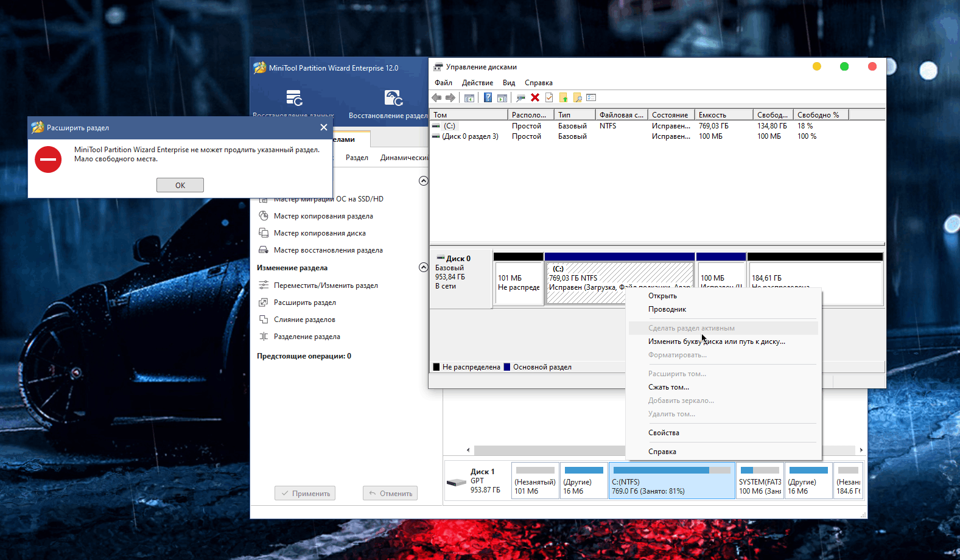Click the Move/Resize partition icon

click(264, 285)
